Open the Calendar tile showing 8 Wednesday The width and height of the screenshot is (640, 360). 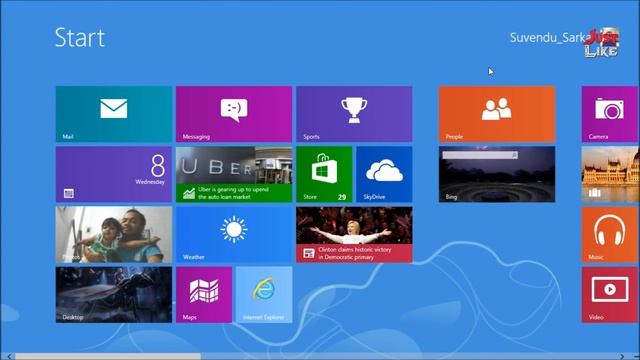click(113, 174)
